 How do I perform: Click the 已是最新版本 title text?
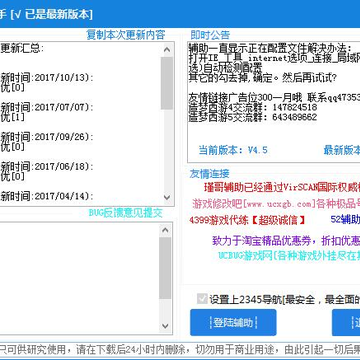(x=56, y=14)
